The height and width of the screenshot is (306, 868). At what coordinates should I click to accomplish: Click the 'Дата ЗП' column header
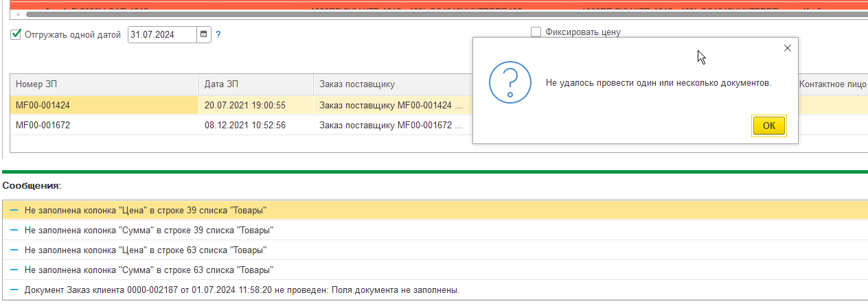click(x=255, y=84)
